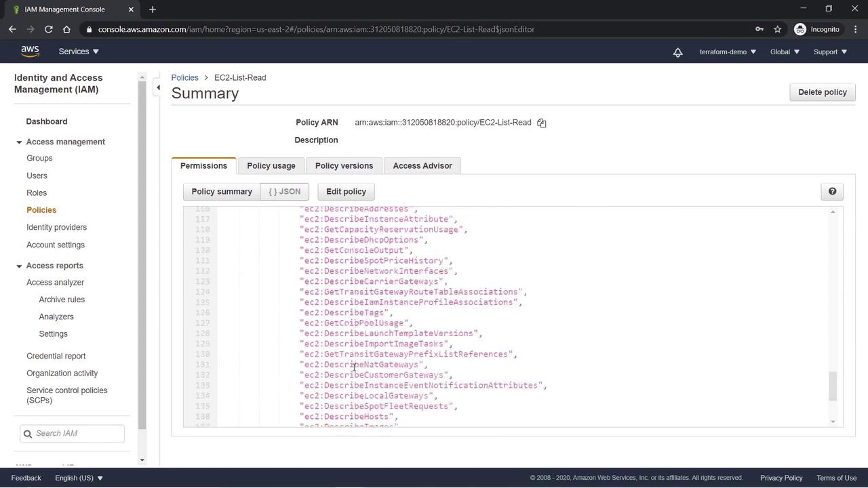This screenshot has width=868, height=488.
Task: Click the browser home icon
Action: tap(66, 29)
